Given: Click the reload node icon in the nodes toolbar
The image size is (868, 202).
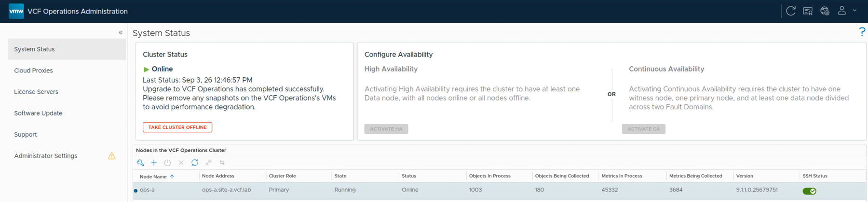Looking at the screenshot, I should click(195, 163).
